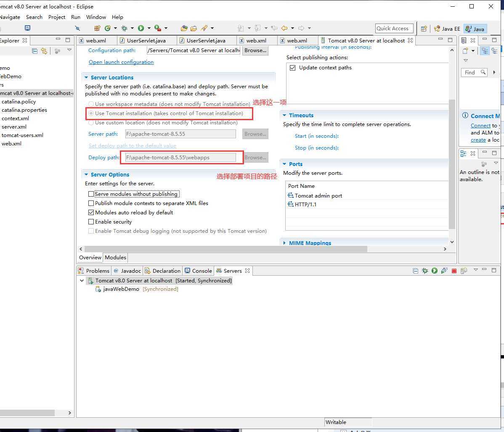Start server in debug mode from Servers view
The image size is (504, 432).
pos(425,271)
